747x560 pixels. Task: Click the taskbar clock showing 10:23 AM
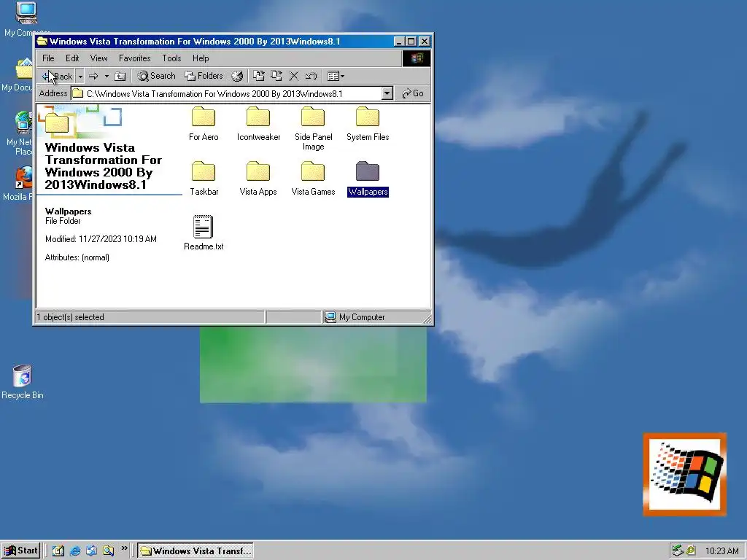coord(721,551)
